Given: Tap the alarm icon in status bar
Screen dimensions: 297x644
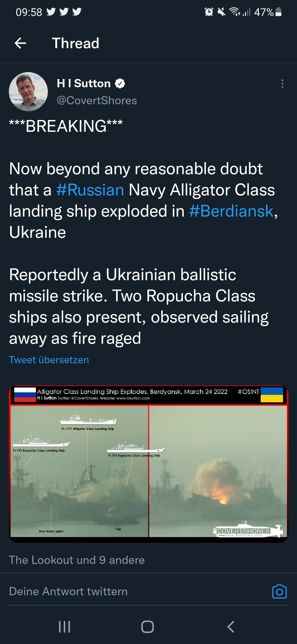Looking at the screenshot, I should click(x=209, y=12).
